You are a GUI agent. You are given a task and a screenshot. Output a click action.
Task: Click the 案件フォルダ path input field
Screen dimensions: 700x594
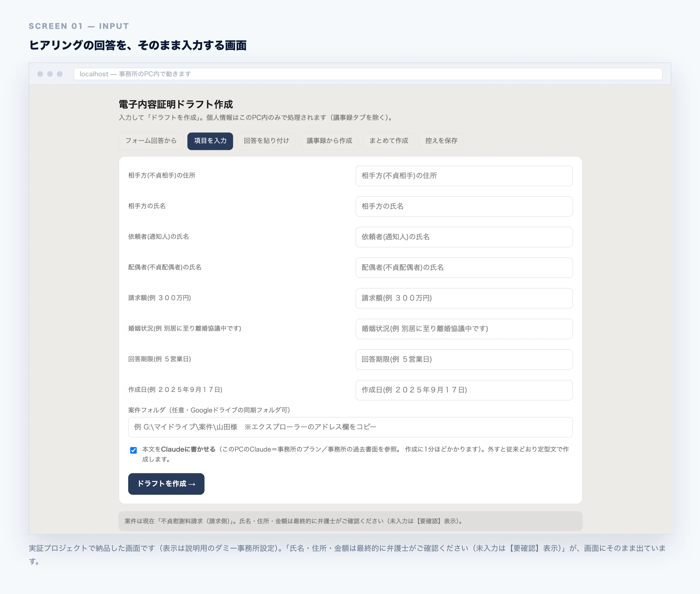click(x=350, y=427)
